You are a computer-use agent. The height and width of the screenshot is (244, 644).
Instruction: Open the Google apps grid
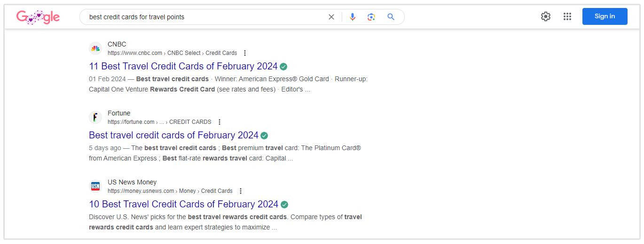click(567, 16)
